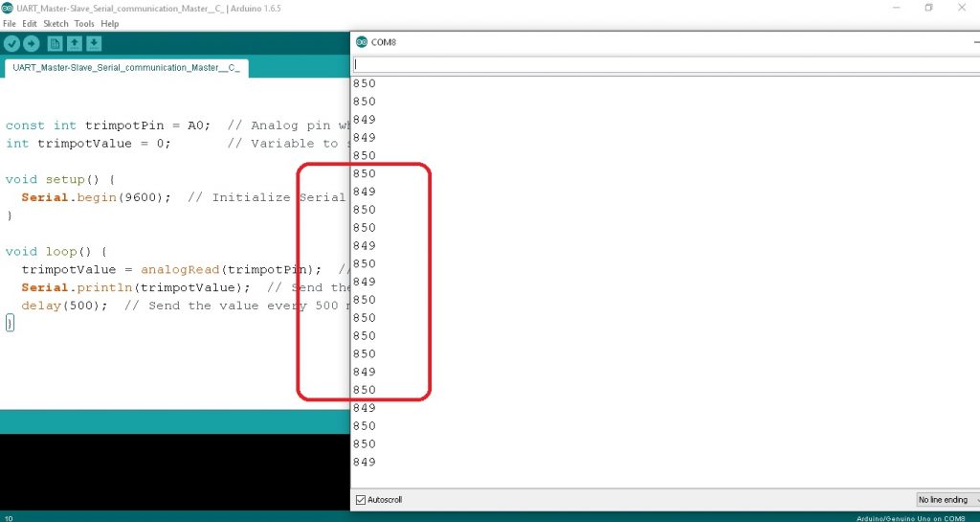Click the 'void setup() {' line
The width and height of the screenshot is (980, 522).
coord(60,179)
